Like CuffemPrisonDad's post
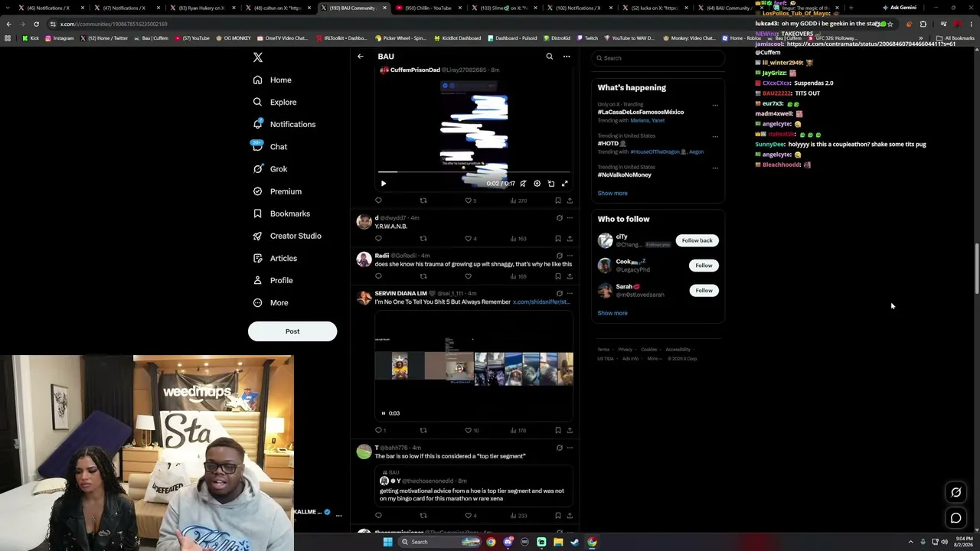Image resolution: width=980 pixels, height=551 pixels. (x=470, y=201)
